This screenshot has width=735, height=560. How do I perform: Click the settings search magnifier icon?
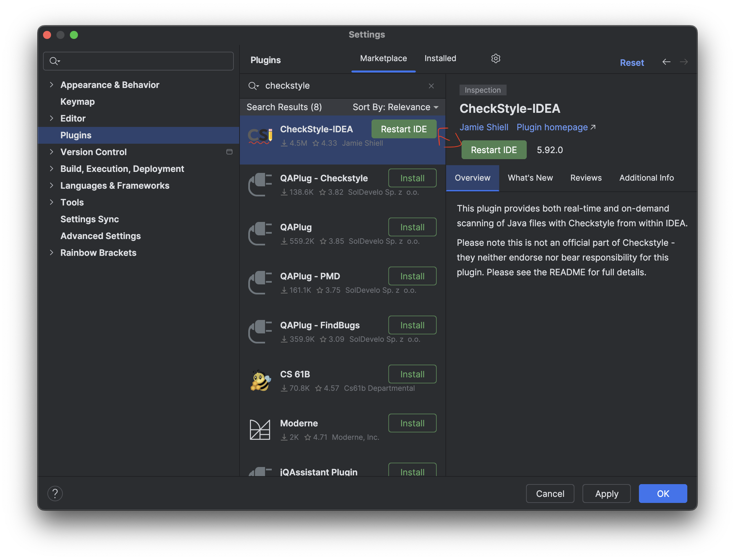coord(54,61)
